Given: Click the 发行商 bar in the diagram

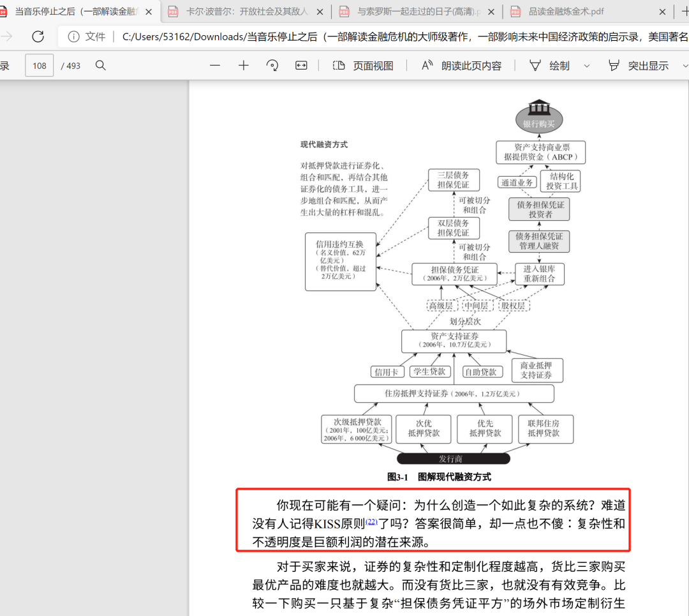Looking at the screenshot, I should coord(453,458).
